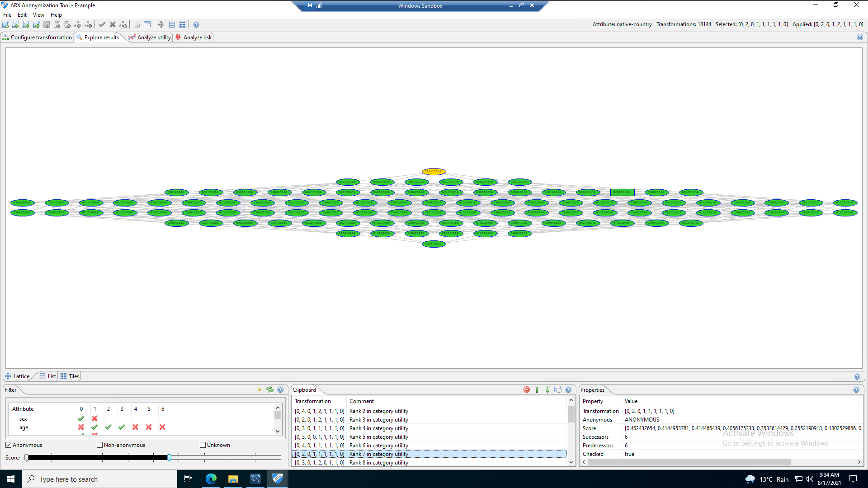This screenshot has height=488, width=868.
Task: Click the green down arrow in Clipboard
Action: (547, 389)
